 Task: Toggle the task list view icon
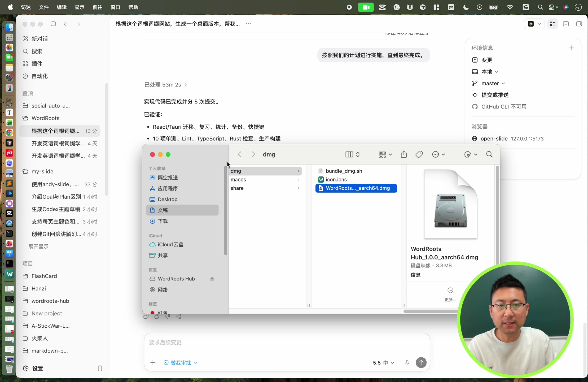552,24
